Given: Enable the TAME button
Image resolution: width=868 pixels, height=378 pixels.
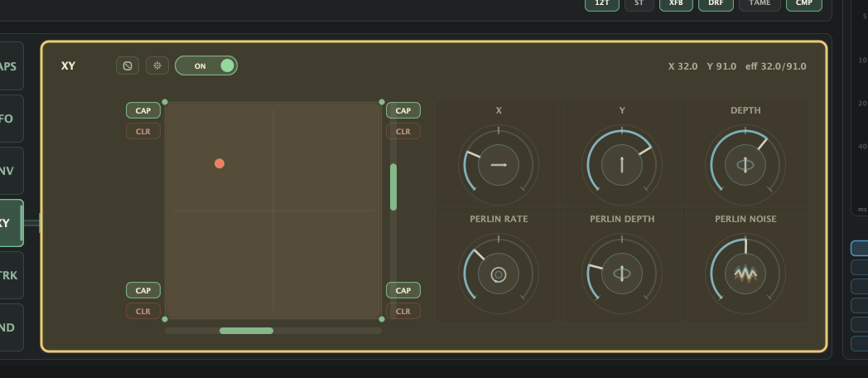Looking at the screenshot, I should (x=759, y=3).
